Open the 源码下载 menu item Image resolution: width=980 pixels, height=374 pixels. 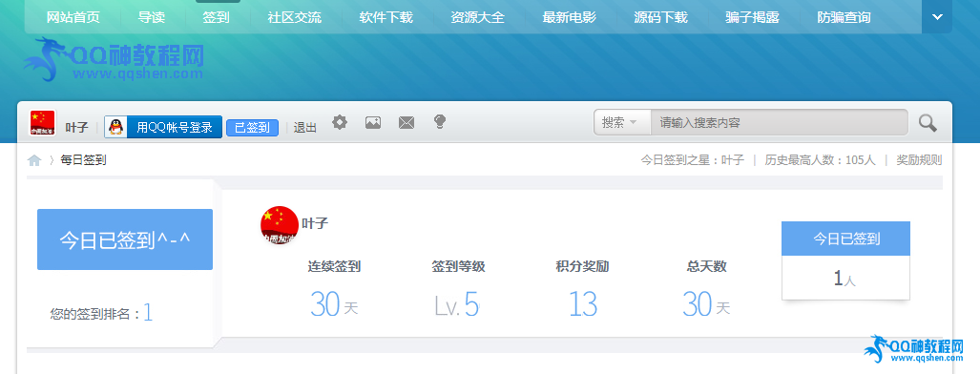point(660,17)
